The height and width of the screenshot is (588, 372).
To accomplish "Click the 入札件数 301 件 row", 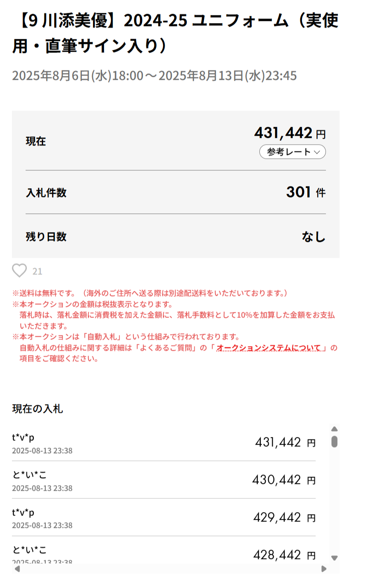I will point(175,192).
